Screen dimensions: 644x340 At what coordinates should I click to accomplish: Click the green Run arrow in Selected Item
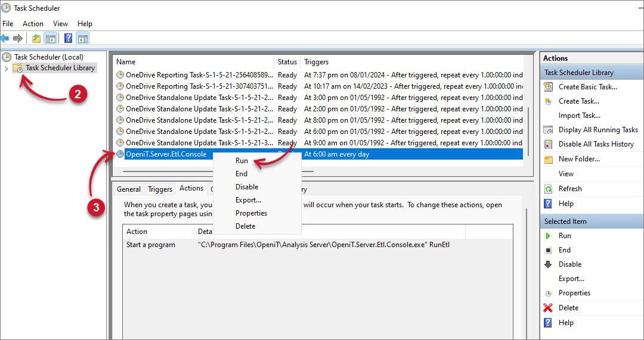(x=548, y=236)
